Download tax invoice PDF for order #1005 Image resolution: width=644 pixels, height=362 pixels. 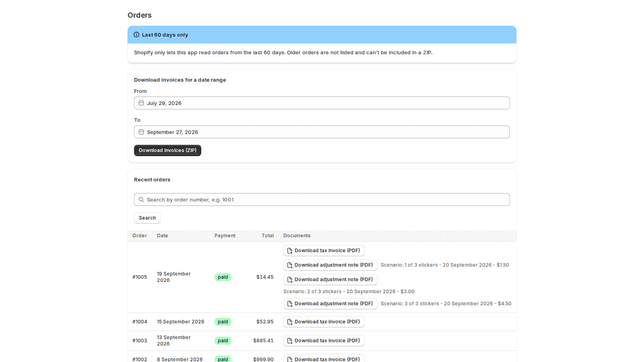324,251
